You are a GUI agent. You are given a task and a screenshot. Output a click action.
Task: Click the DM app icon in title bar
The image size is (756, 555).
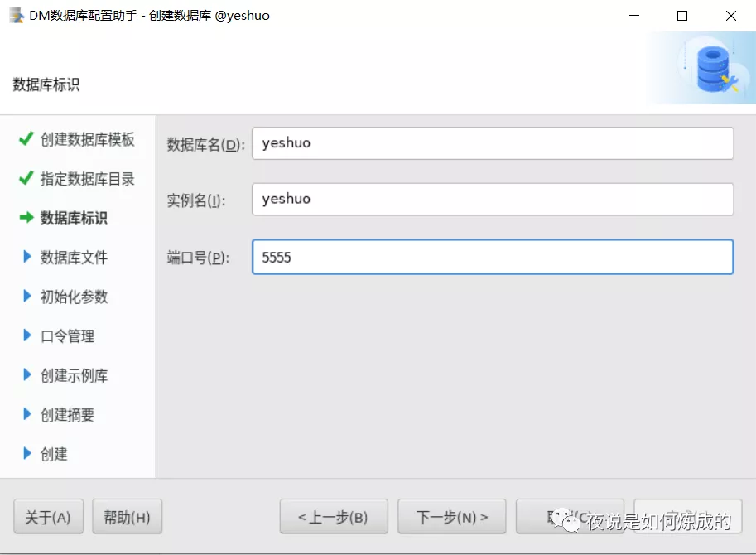click(x=17, y=16)
